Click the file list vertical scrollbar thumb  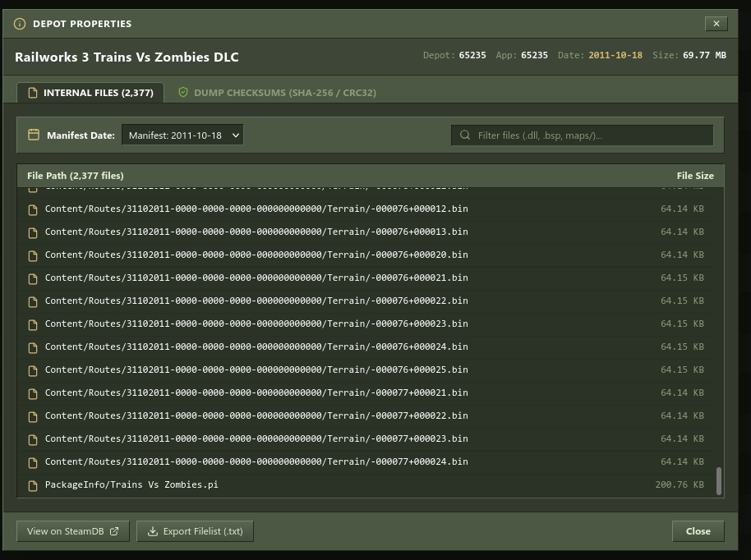(x=718, y=481)
